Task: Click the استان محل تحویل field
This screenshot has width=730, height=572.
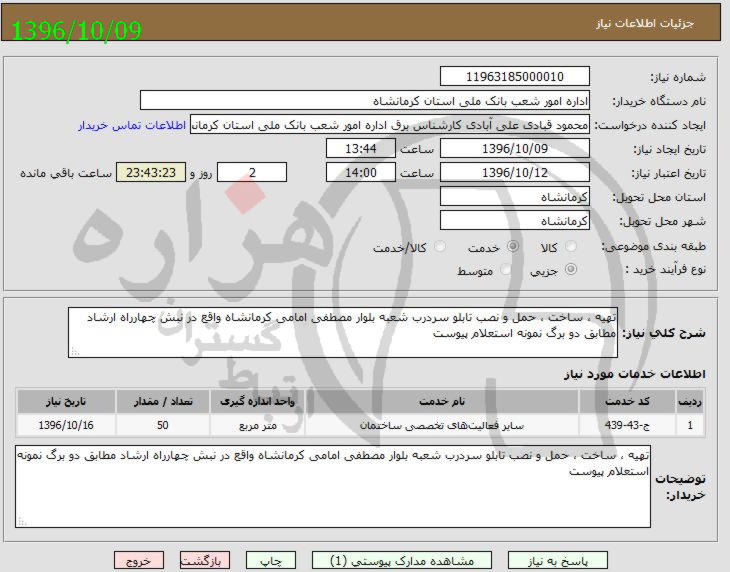Action: 514,197
